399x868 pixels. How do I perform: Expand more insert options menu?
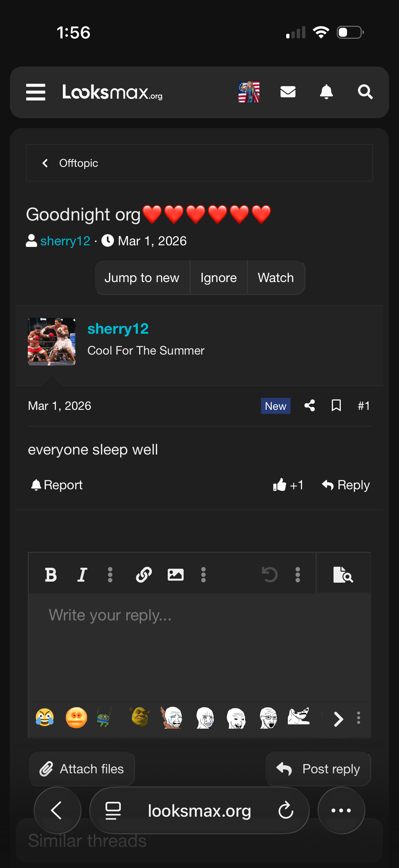point(203,574)
